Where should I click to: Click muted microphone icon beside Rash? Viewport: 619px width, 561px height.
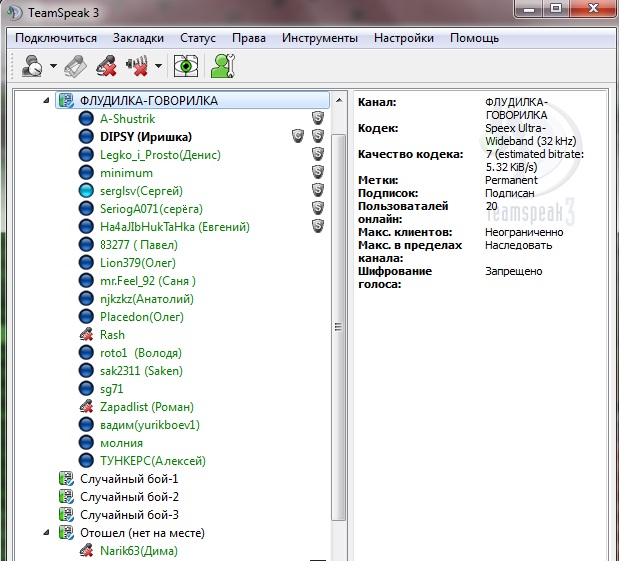(86, 335)
